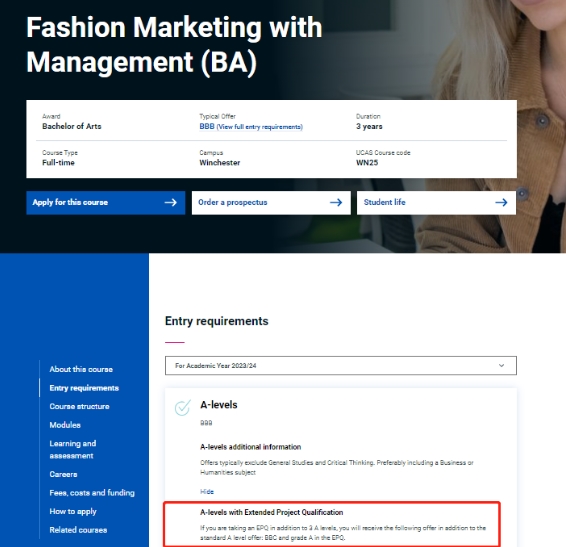The height and width of the screenshot is (547, 566).
Task: Jump to Course structure section
Action: [79, 406]
